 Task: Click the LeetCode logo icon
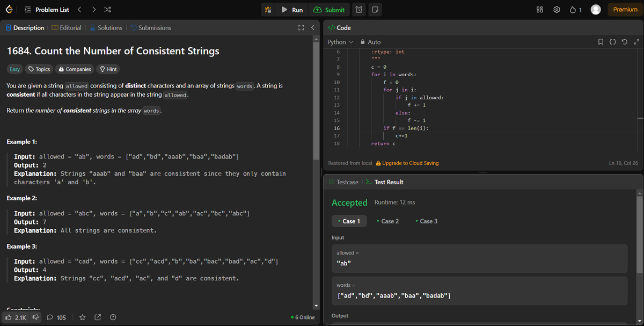tap(10, 10)
